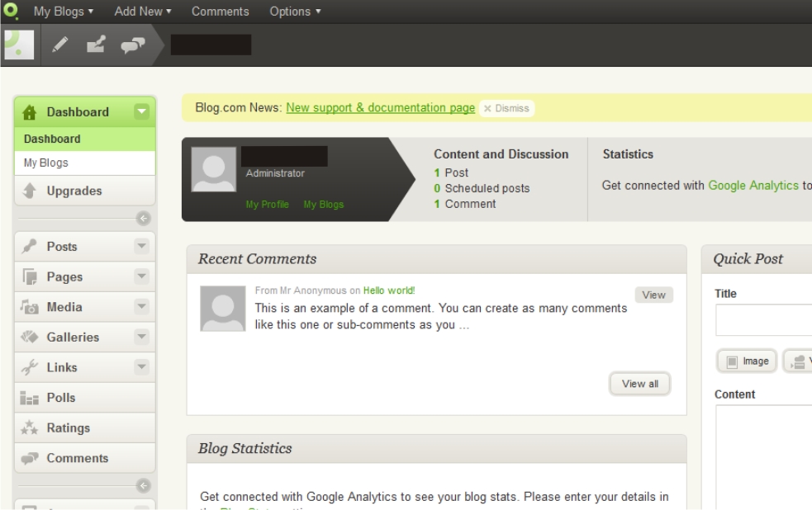
Task: Click the Polls chart icon
Action: coord(30,398)
